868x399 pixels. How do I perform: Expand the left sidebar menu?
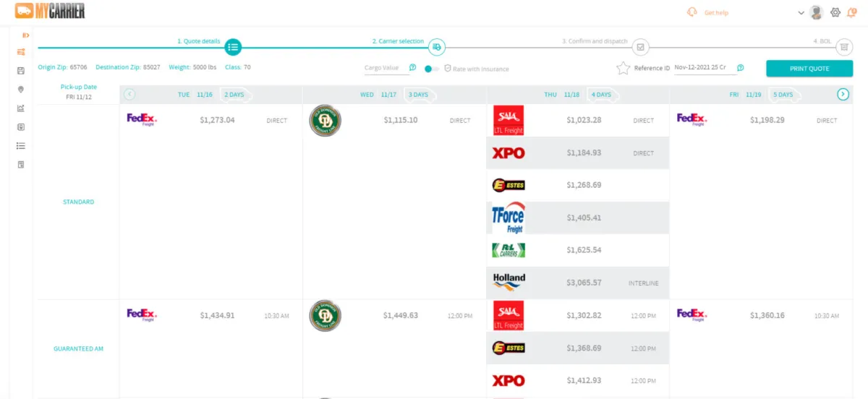point(25,35)
